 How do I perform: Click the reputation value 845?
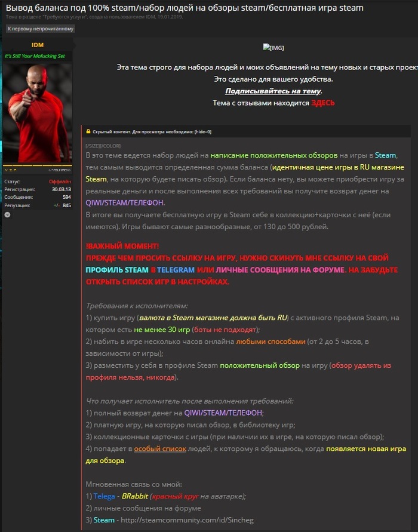coord(67,205)
